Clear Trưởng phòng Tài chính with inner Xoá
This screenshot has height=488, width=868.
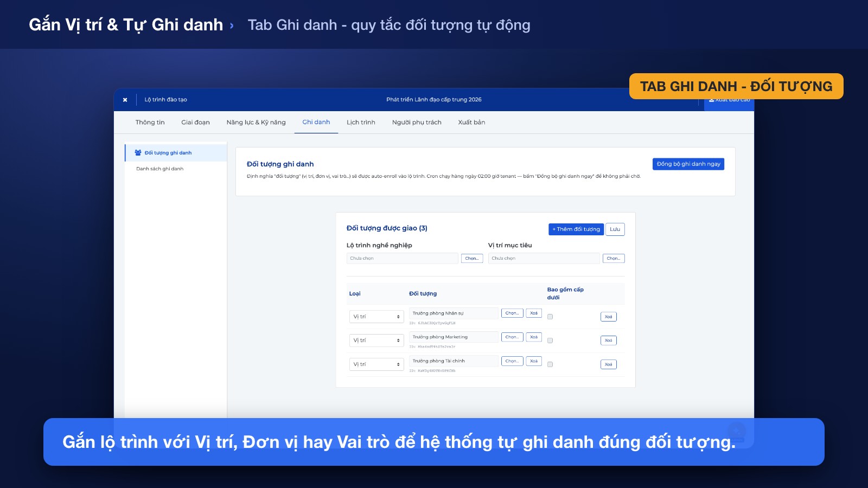tap(534, 361)
